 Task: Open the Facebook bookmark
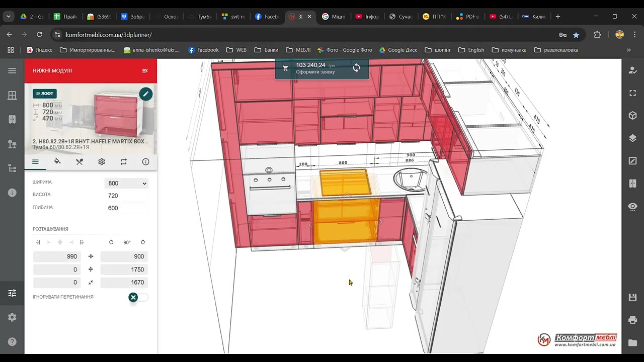[203, 50]
